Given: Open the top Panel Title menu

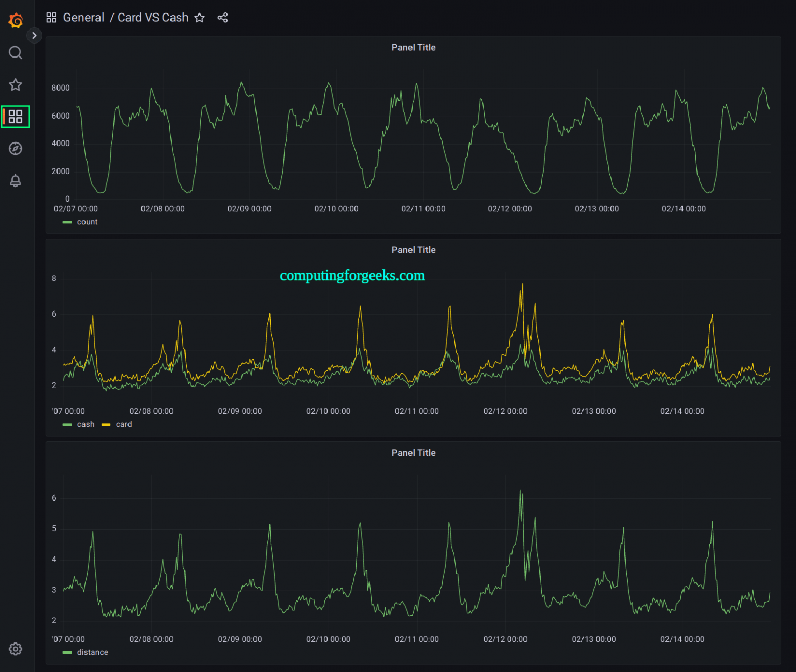Looking at the screenshot, I should pyautogui.click(x=414, y=47).
